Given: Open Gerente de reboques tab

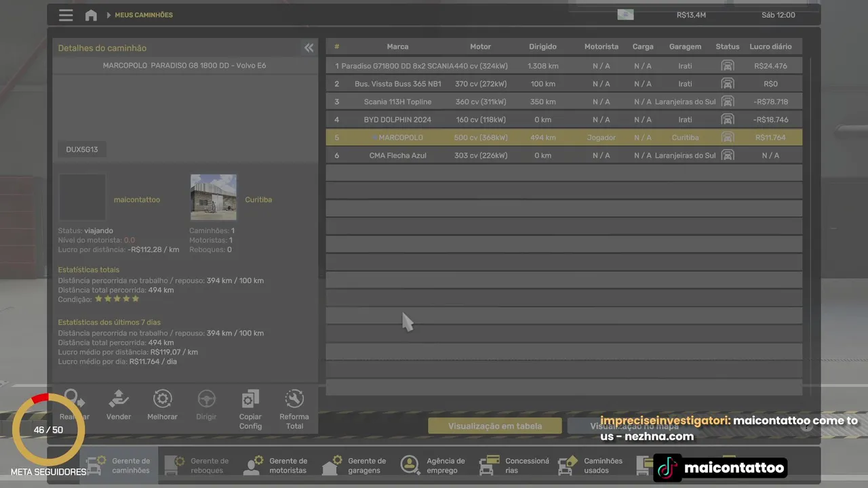Looking at the screenshot, I should tap(197, 465).
